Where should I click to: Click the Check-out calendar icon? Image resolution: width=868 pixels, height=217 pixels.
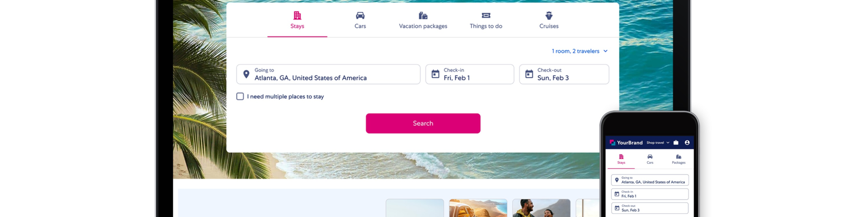coord(529,74)
